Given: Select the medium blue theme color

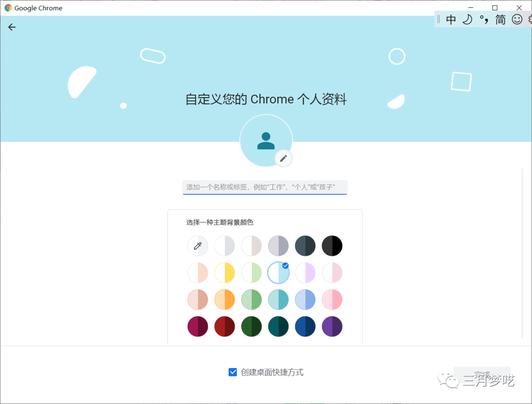Looking at the screenshot, I should pos(305,300).
